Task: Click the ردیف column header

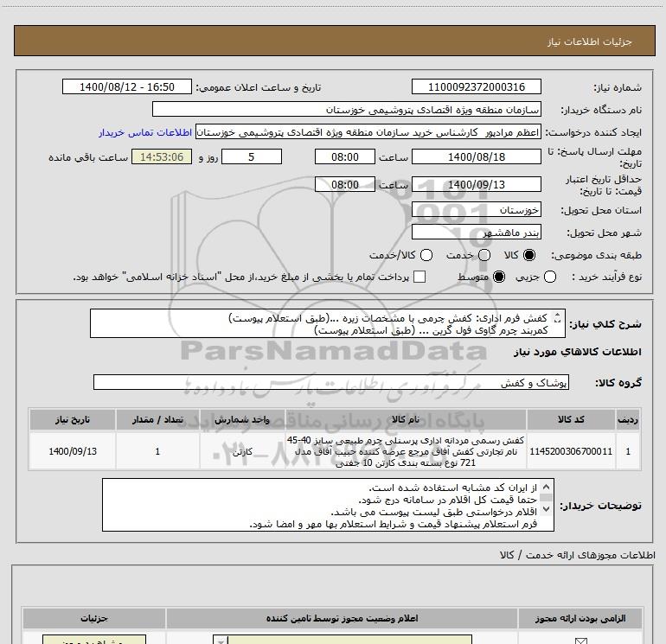Action: 628,419
